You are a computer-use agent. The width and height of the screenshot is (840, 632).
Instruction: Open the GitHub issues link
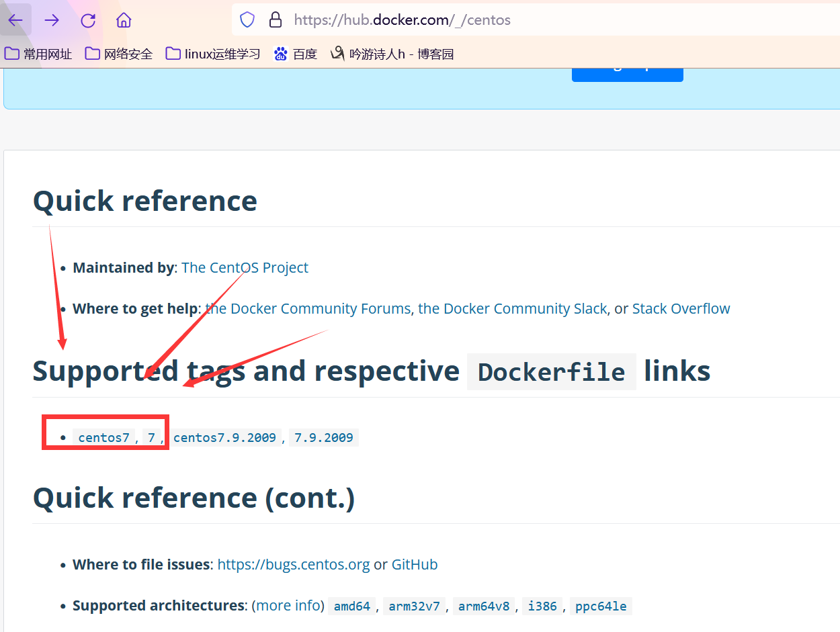click(415, 564)
